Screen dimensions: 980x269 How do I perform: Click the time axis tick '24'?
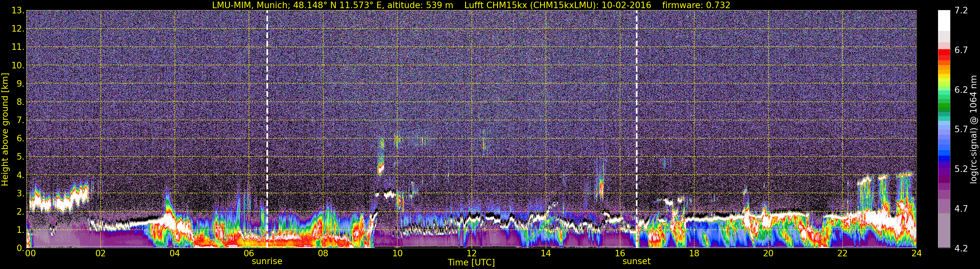[917, 253]
